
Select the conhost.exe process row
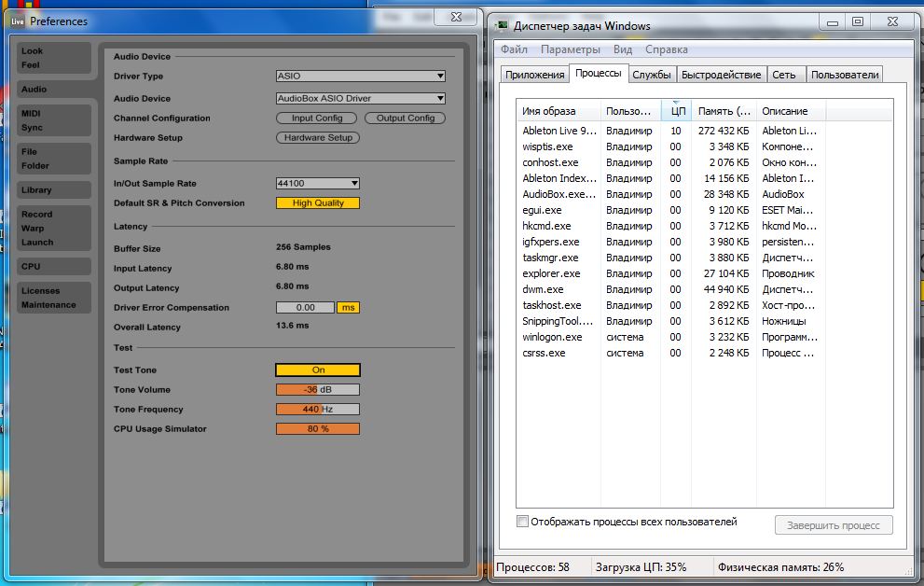tap(705, 162)
